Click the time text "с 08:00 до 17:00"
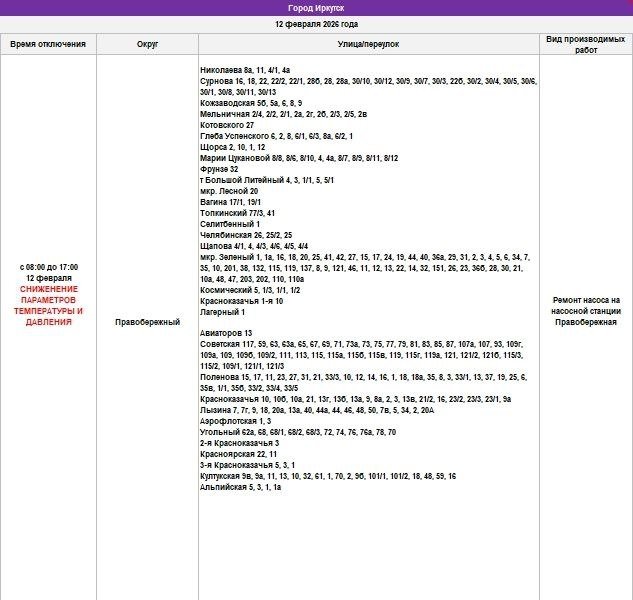 coord(48,267)
